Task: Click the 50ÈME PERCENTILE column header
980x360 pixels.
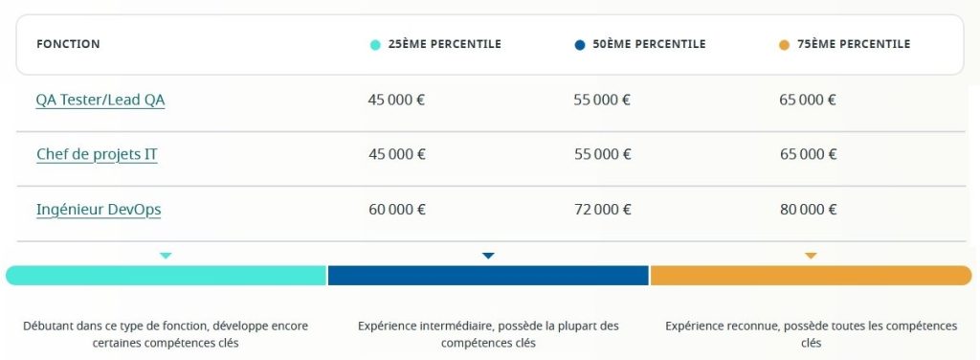Action: click(650, 44)
